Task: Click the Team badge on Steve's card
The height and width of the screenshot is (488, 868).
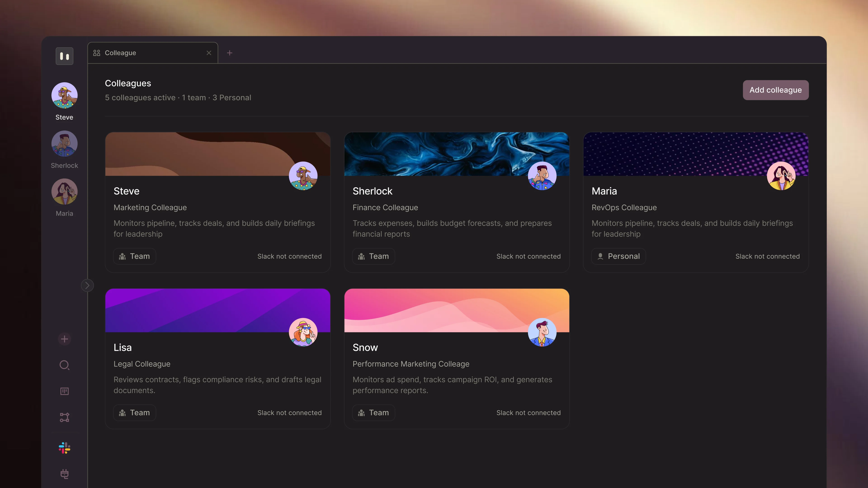Action: [x=134, y=256]
